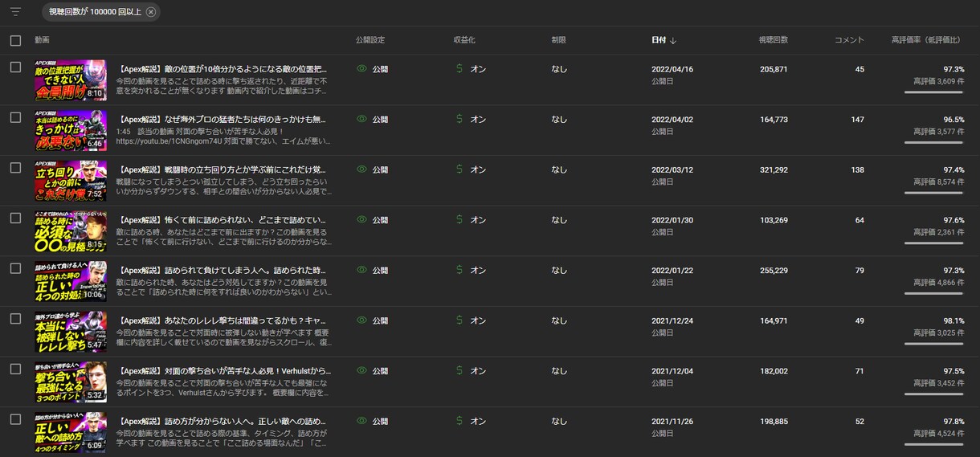Click monetization dollar icon for 2021/11/26 video
Viewport: 980px width, 457px height.
[459, 421]
